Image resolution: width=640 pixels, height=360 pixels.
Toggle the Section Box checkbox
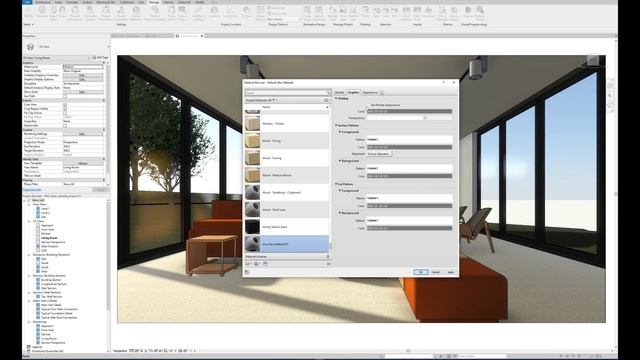(x=65, y=126)
